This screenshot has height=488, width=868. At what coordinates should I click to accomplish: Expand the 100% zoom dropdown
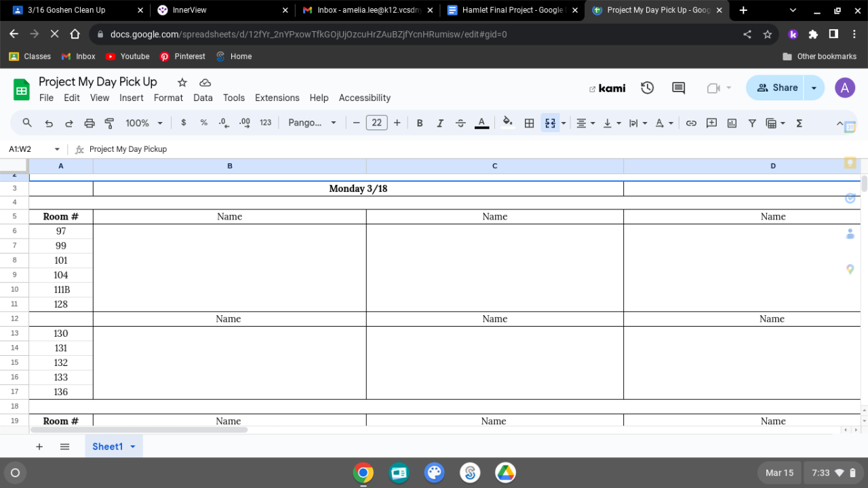click(x=144, y=123)
